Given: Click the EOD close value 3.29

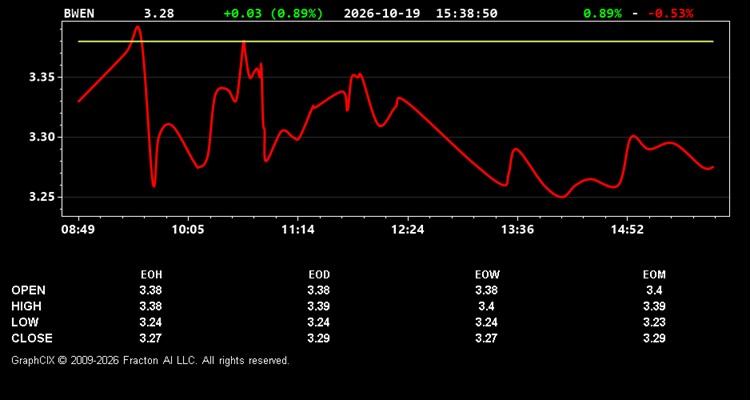Looking at the screenshot, I should tap(319, 338).
